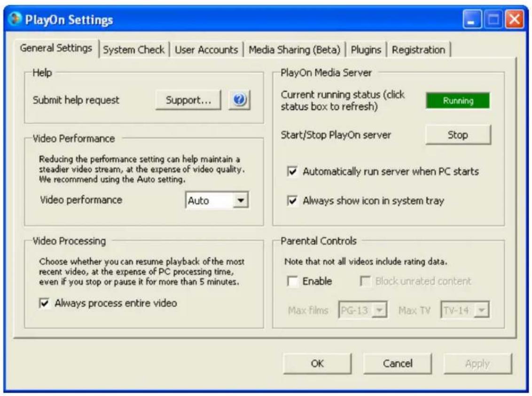Image resolution: width=532 pixels, height=396 pixels.
Task: Click the PlayOn logo in title bar
Action: tap(15, 19)
